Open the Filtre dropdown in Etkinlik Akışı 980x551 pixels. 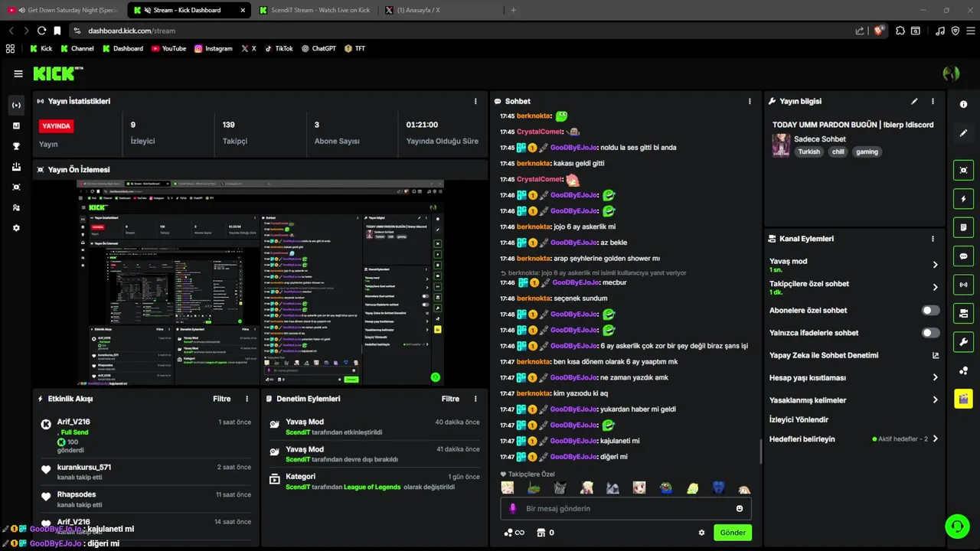coord(221,399)
